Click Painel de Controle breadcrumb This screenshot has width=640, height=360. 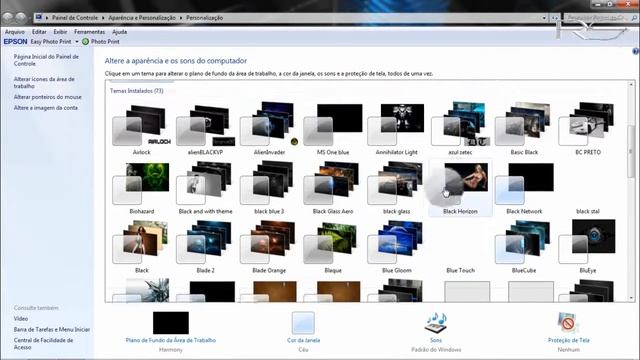point(75,18)
